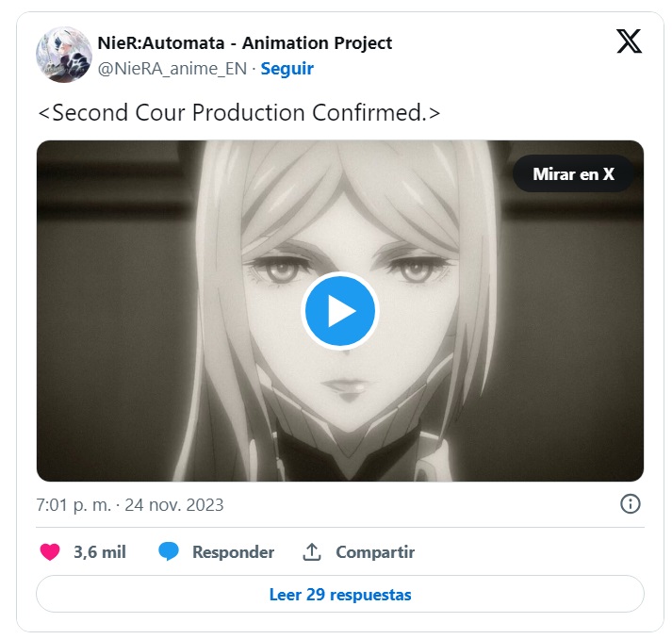Click the Mirar en X button
This screenshot has height=639, width=672.
573,174
